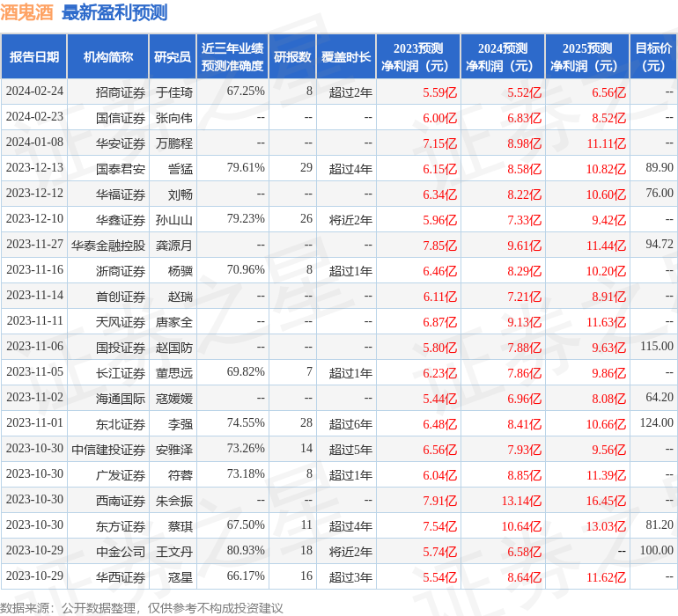Viewport: 678px width, 616px height.
Task: Click accuracy value 70.96%
Action: (246, 270)
